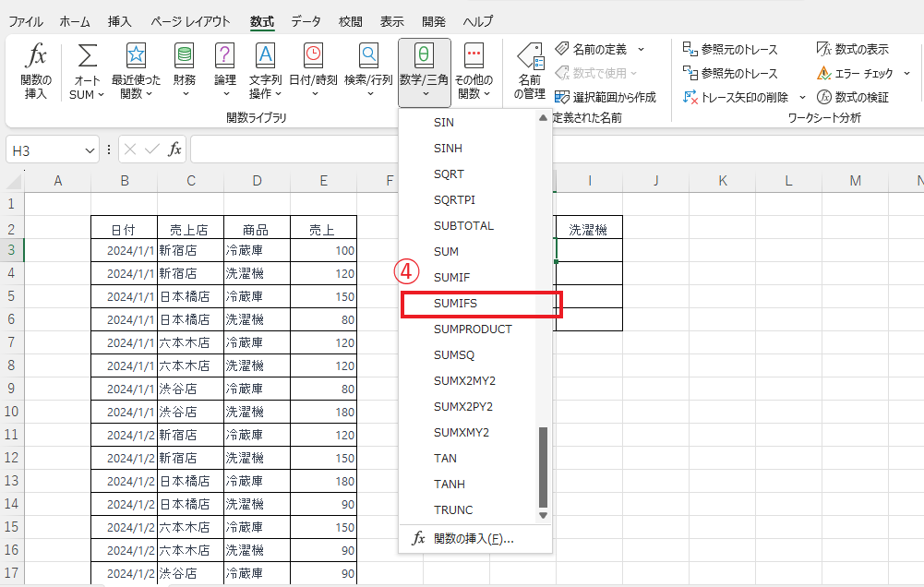The height and width of the screenshot is (587, 924).
Task: Select column D header
Action: pos(257,181)
